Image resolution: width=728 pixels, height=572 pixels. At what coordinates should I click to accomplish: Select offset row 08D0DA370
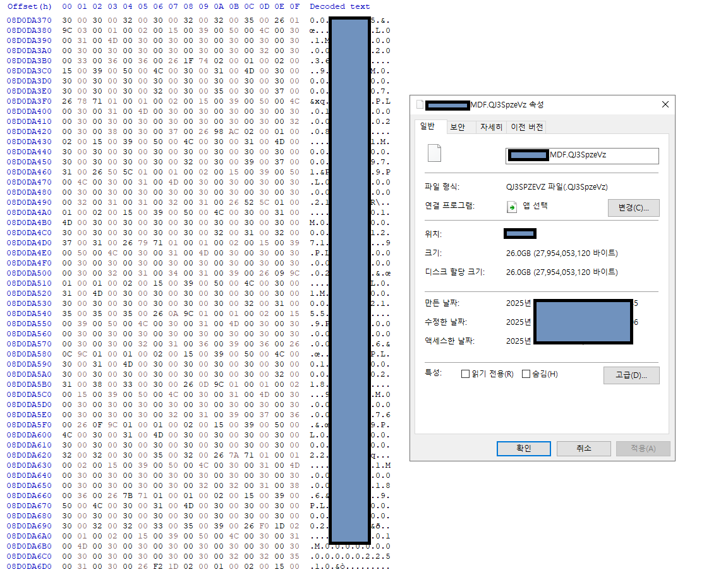coord(29,20)
